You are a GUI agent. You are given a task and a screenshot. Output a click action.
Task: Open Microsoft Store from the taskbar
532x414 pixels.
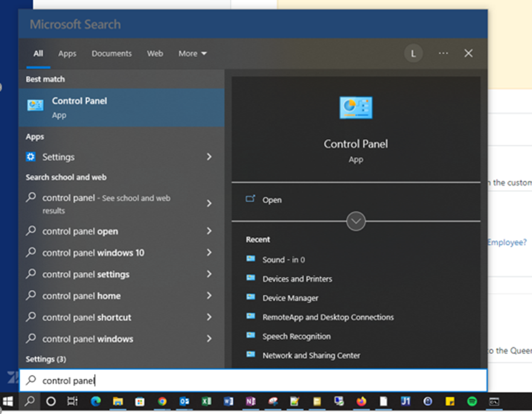click(x=139, y=402)
